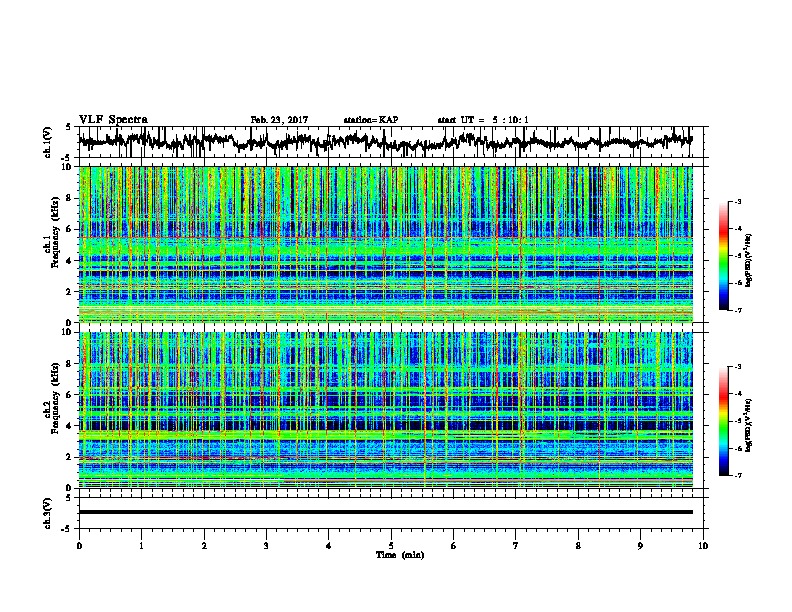The image size is (792, 612).
Task: Click the ch.1(V) waveform axis label
Action: coord(48,142)
